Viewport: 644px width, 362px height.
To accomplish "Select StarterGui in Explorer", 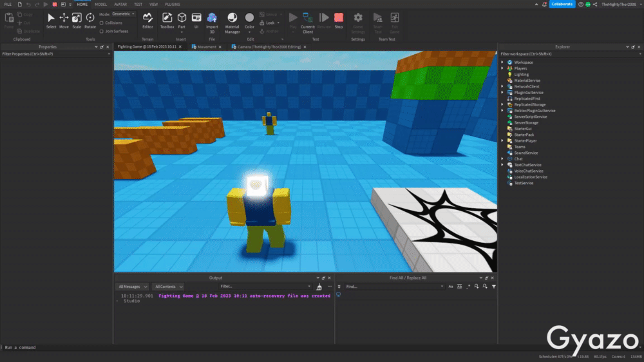I will (522, 129).
